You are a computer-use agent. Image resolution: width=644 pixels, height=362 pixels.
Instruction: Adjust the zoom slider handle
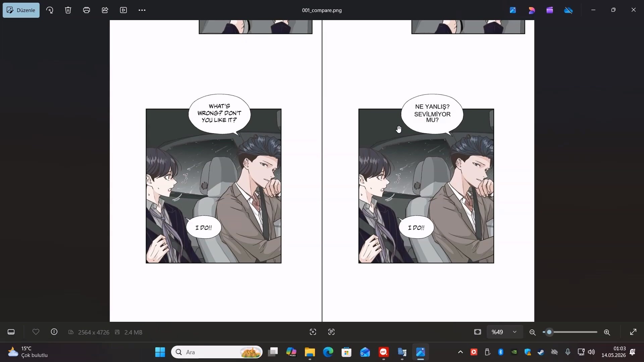[x=549, y=332]
